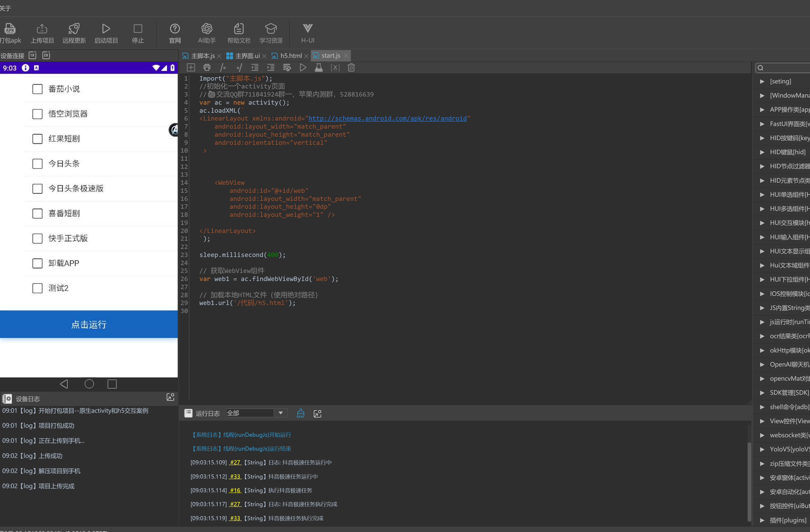Expand the HID键鼠[hid] tree node
Screen dimensions: 810x532
click(x=762, y=152)
